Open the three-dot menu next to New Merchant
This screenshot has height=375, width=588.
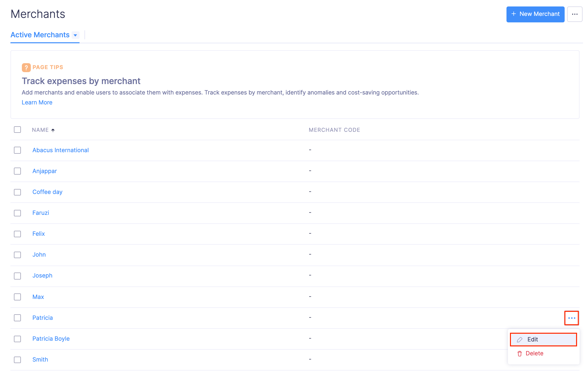(575, 14)
